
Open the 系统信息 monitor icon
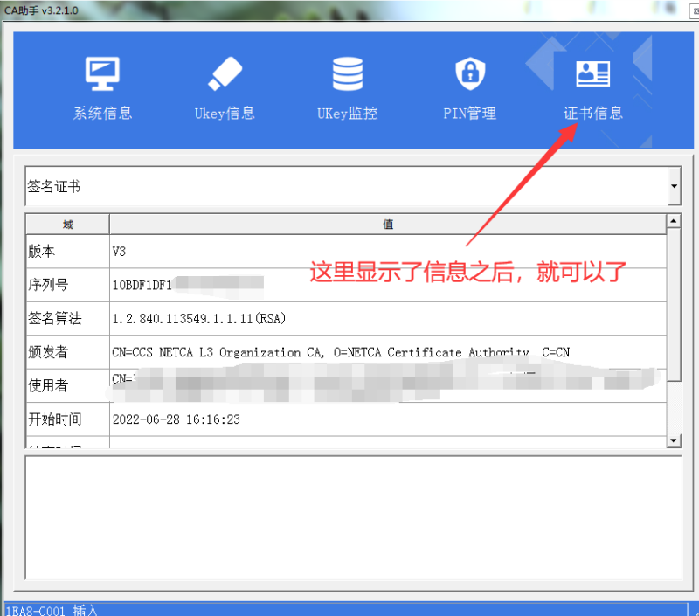coord(102,73)
